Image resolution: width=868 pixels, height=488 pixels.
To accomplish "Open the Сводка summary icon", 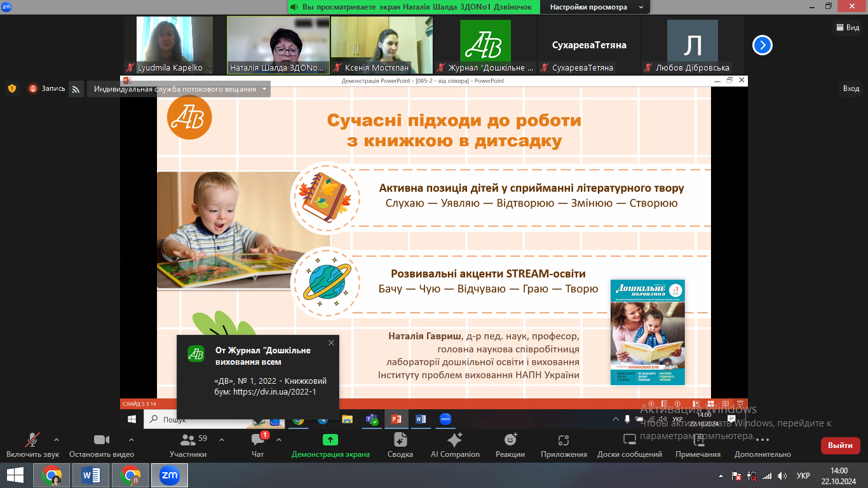I will point(400,445).
